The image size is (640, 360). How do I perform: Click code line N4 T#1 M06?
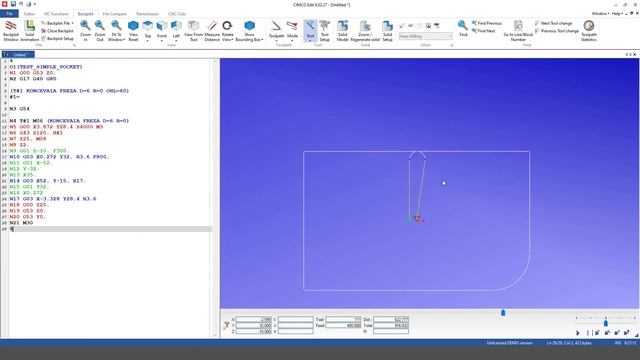click(69, 121)
